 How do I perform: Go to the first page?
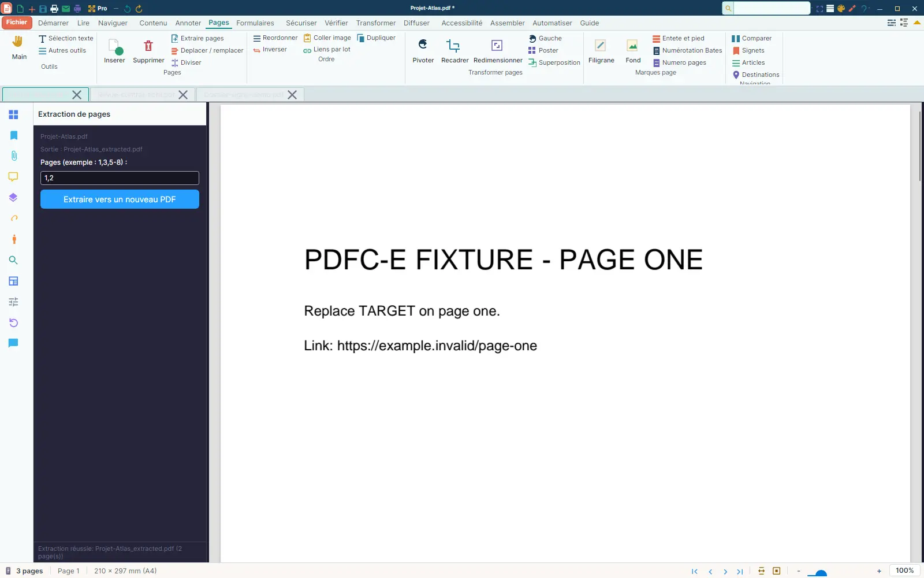point(694,571)
